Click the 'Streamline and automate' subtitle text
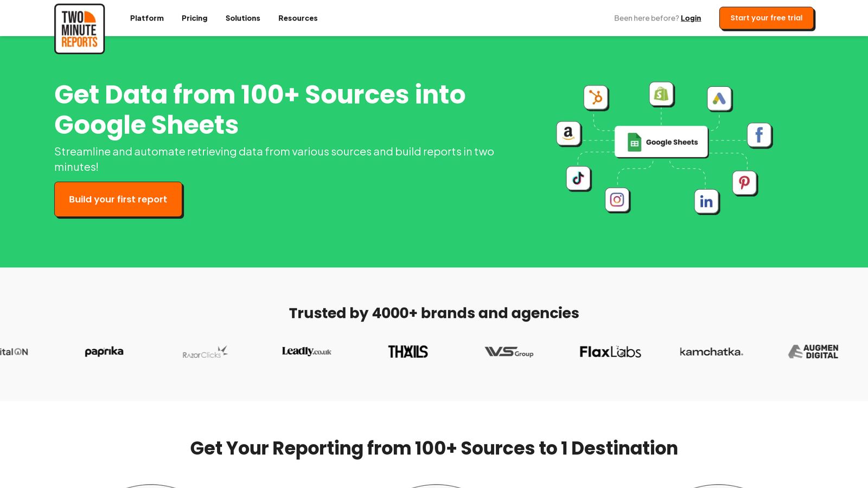The height and width of the screenshot is (488, 868). (x=274, y=159)
